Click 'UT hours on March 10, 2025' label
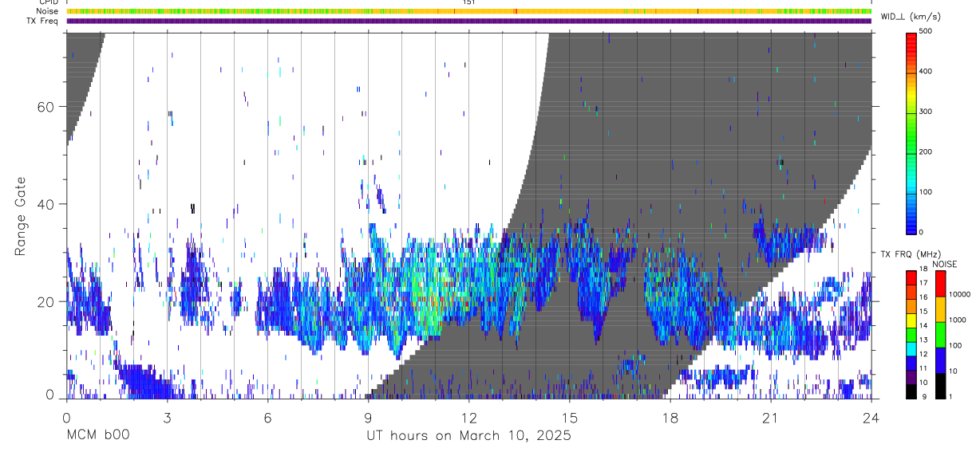Viewport: 980px width, 452px height. (x=468, y=435)
